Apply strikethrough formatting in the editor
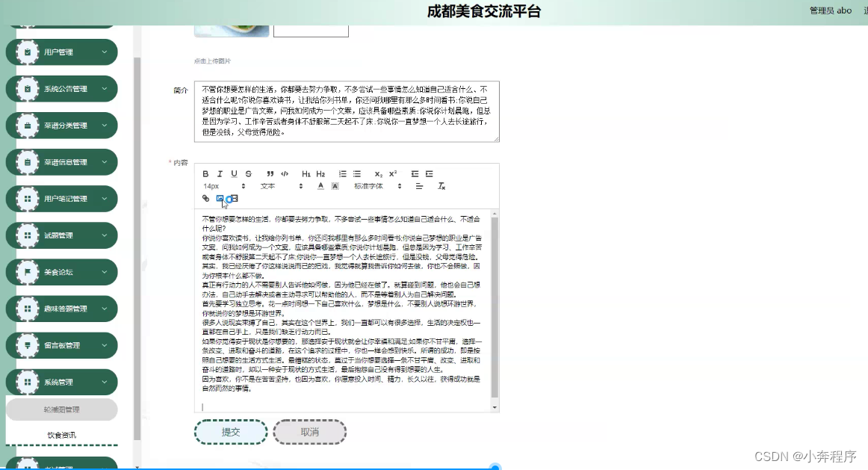The width and height of the screenshot is (868, 470). point(247,174)
